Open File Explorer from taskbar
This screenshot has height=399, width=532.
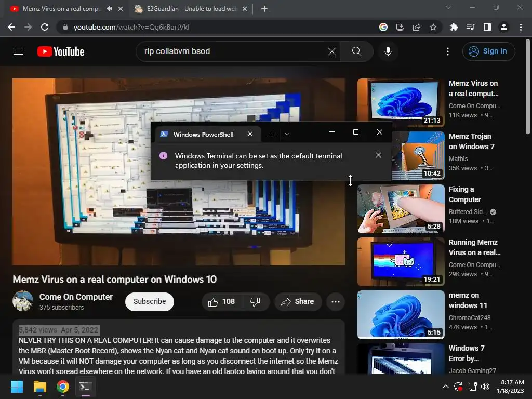pyautogui.click(x=39, y=387)
